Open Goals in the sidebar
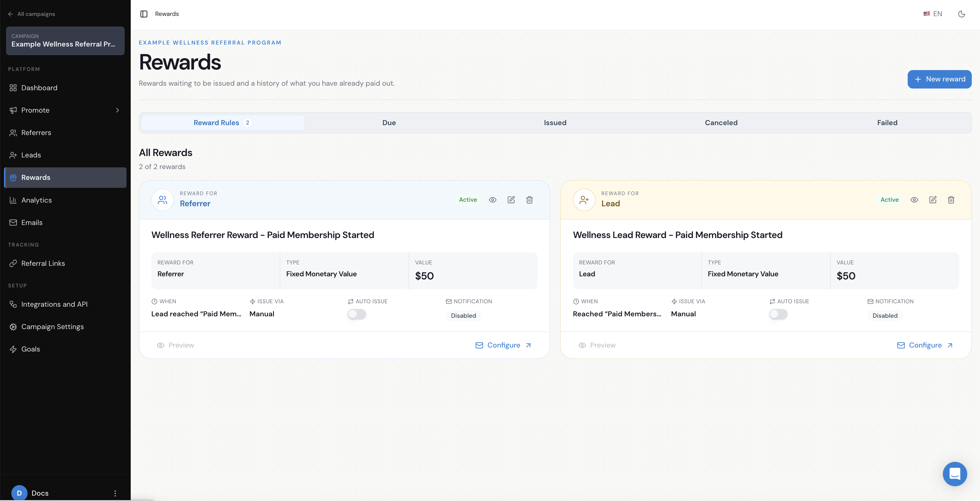980x501 pixels. click(65, 349)
